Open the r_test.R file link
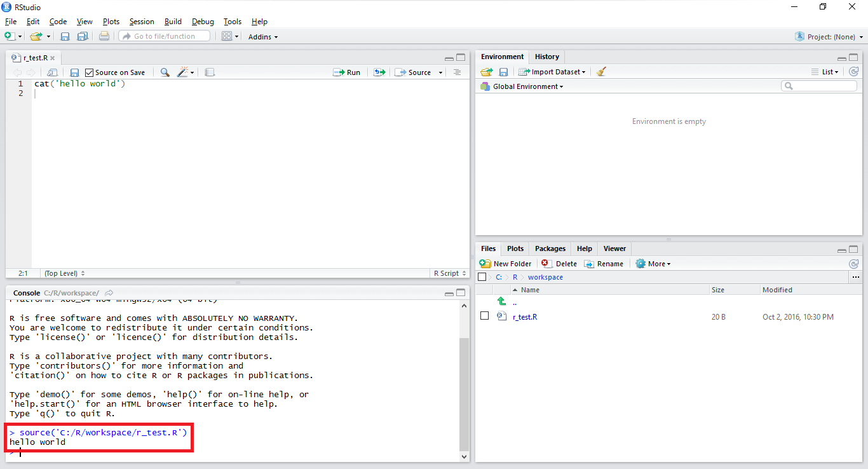The height and width of the screenshot is (469, 868). point(525,316)
